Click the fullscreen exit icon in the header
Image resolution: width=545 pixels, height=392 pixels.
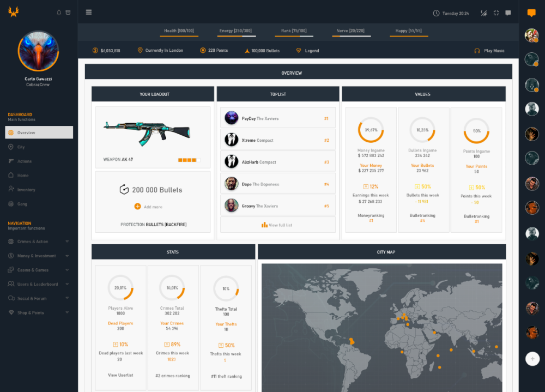coord(496,13)
